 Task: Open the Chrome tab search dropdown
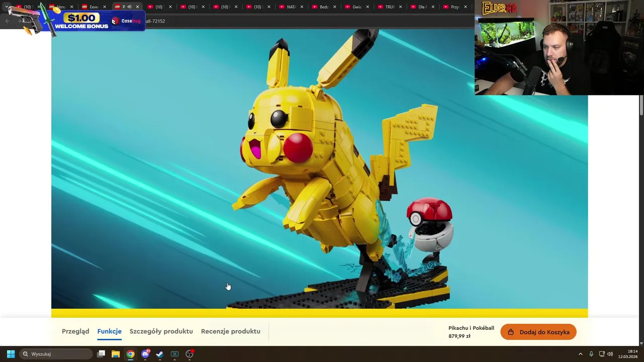[6, 7]
